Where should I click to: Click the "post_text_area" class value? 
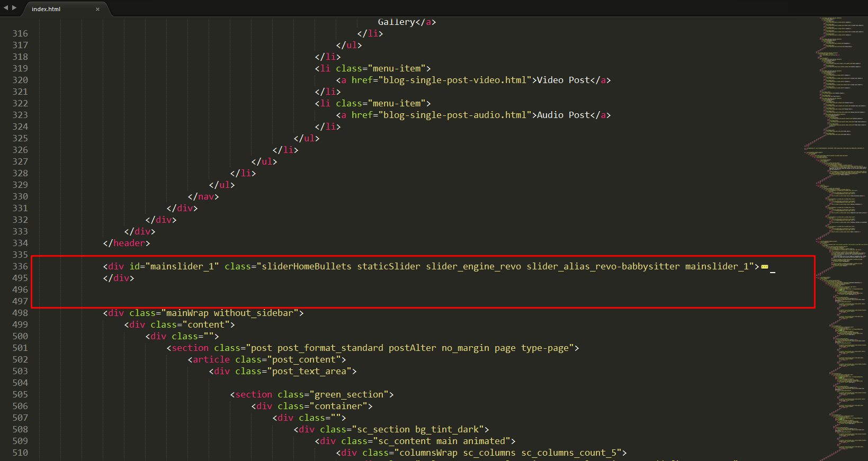[309, 371]
